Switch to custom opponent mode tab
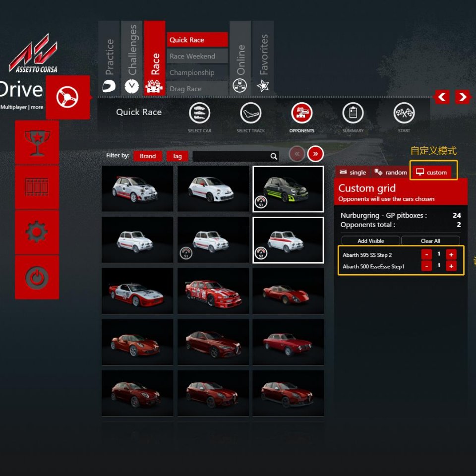The height and width of the screenshot is (476, 476). (x=431, y=173)
